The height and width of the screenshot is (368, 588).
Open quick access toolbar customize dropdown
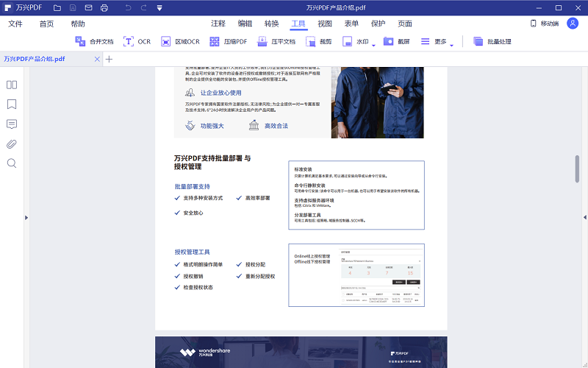point(159,7)
